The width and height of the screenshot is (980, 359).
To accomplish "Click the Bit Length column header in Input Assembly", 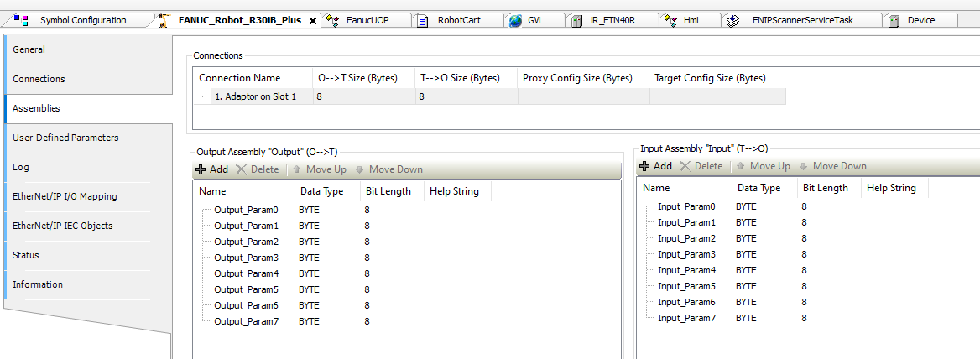I will 825,188.
